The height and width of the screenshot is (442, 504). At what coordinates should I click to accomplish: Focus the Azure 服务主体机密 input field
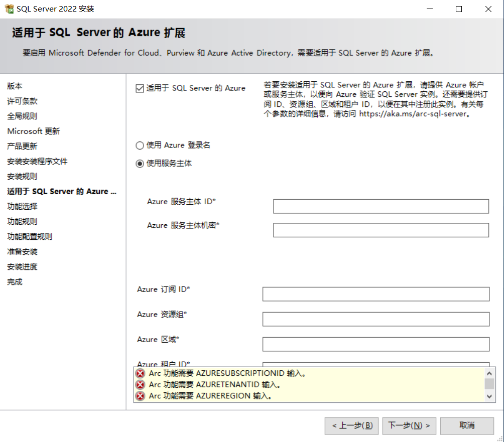381,230
